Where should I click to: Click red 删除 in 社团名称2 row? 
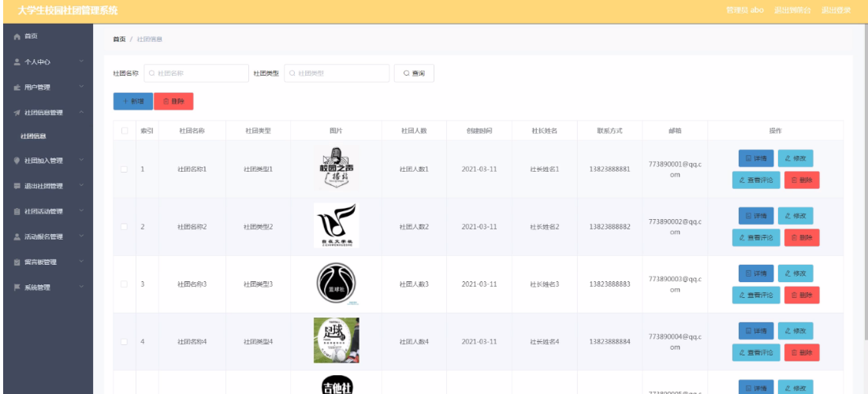click(x=802, y=237)
